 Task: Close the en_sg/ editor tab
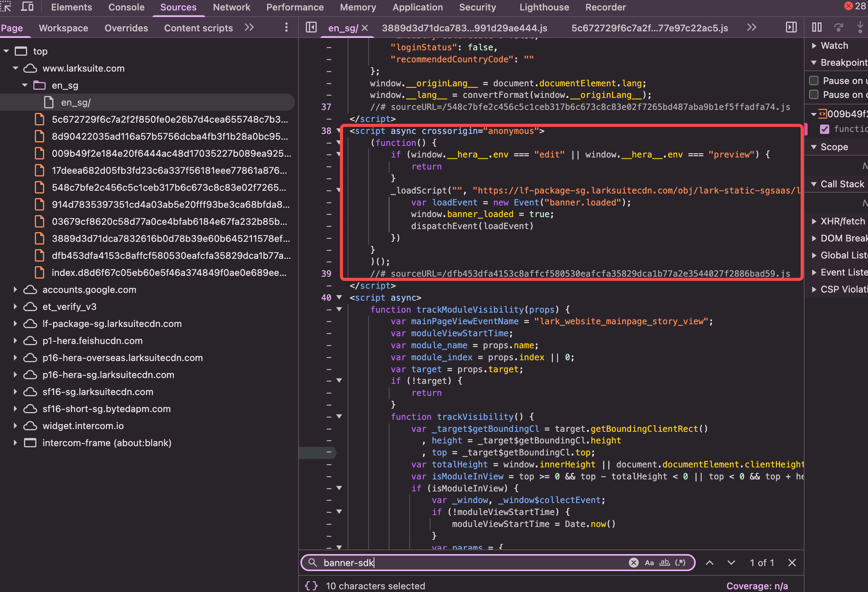coord(365,28)
